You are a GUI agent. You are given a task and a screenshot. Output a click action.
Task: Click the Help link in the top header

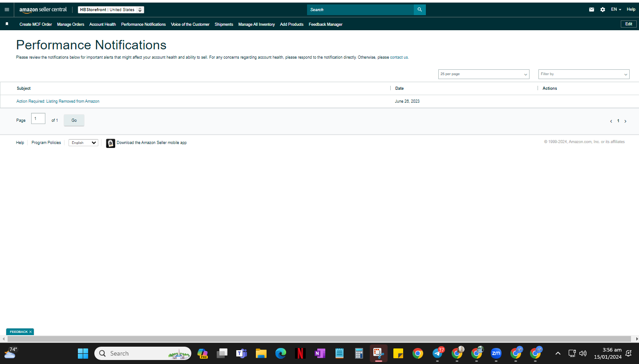(x=631, y=9)
